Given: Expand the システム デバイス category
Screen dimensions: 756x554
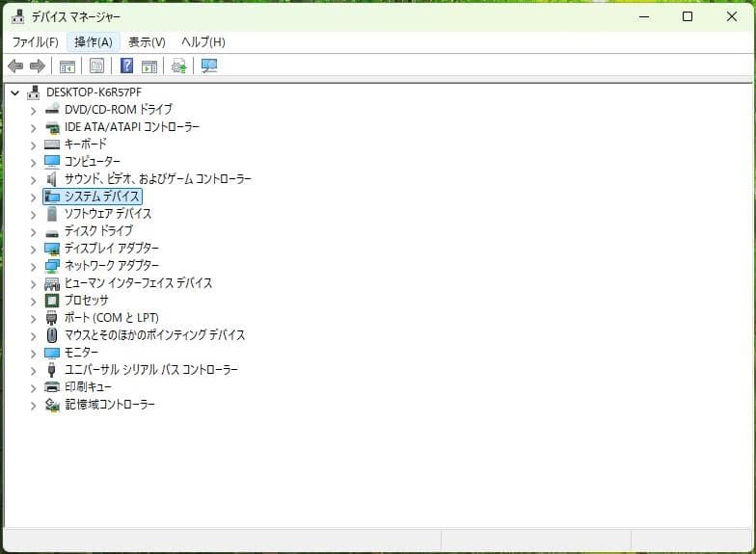Looking at the screenshot, I should (x=33, y=198).
